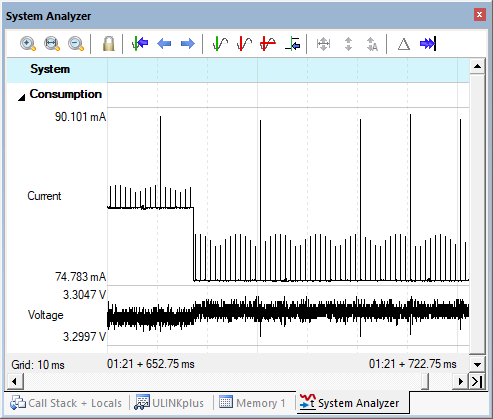This screenshot has width=493, height=419.
Task: Select red falling-edge cursor icon
Action: [244, 44]
